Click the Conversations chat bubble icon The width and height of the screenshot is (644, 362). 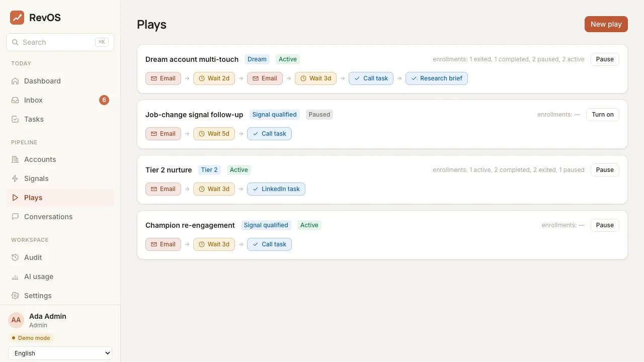coord(15,217)
